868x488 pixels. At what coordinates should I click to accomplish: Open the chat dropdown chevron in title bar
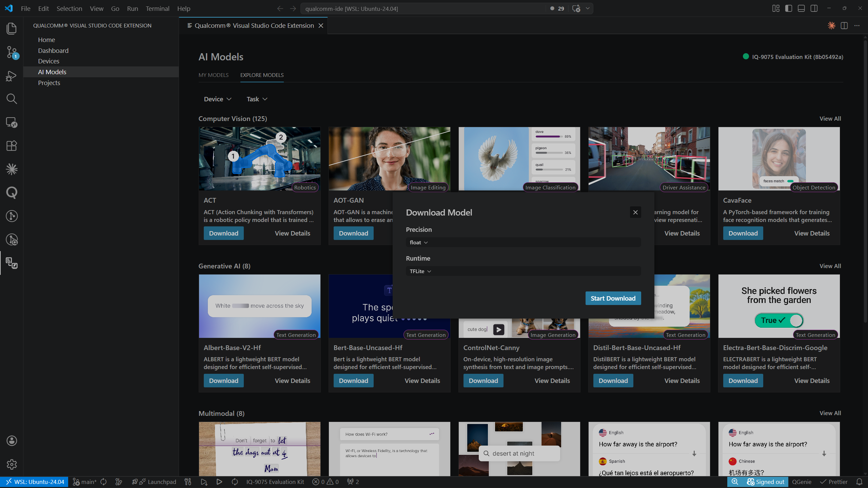[x=588, y=8]
